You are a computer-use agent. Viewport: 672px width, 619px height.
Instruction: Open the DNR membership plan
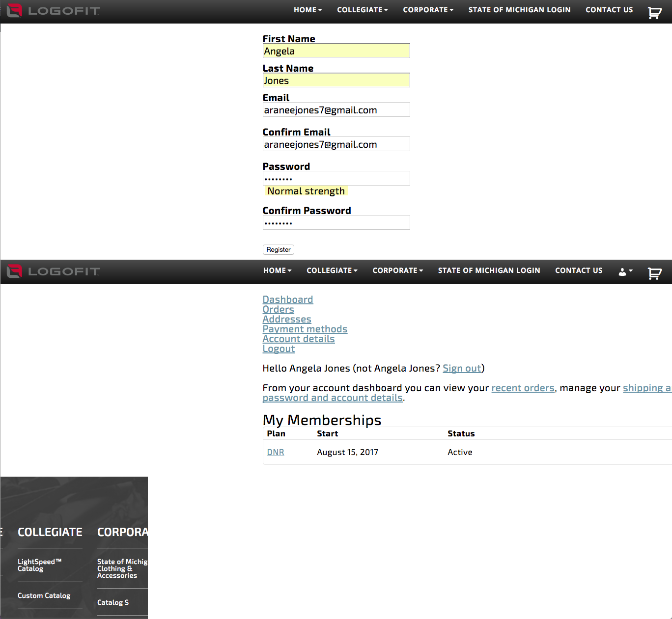click(275, 452)
